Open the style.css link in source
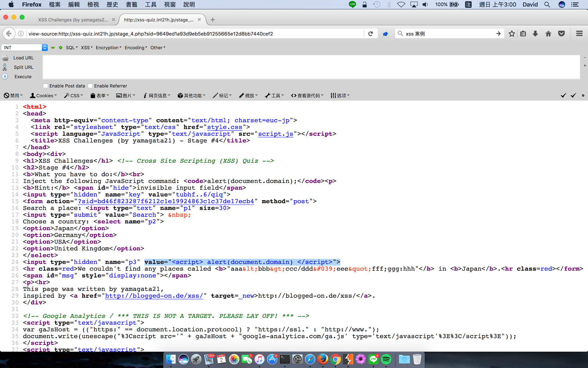This screenshot has width=588, height=368. [x=225, y=127]
